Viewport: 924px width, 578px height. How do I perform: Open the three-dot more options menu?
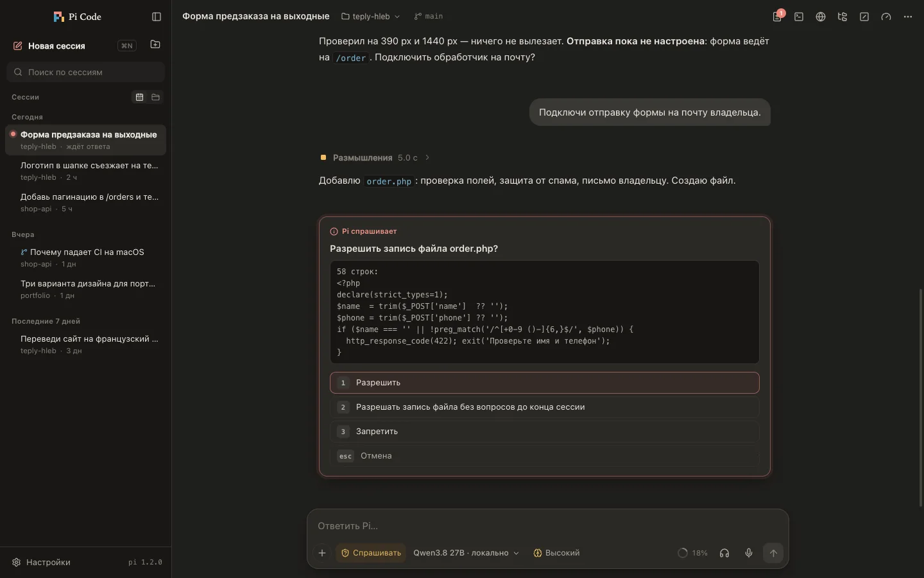pyautogui.click(x=908, y=17)
